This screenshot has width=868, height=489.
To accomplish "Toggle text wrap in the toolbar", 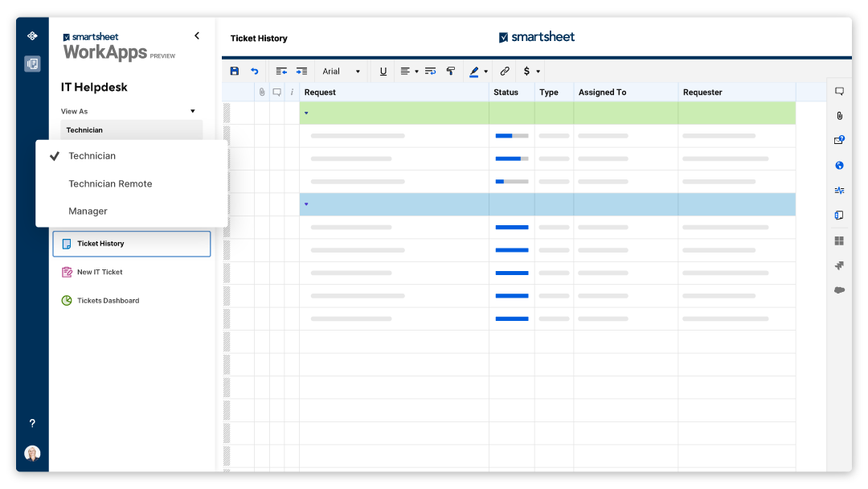I will 430,72.
